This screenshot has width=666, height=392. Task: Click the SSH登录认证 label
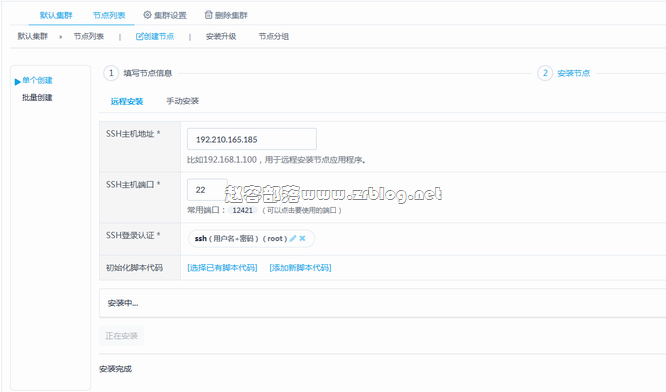(x=133, y=235)
